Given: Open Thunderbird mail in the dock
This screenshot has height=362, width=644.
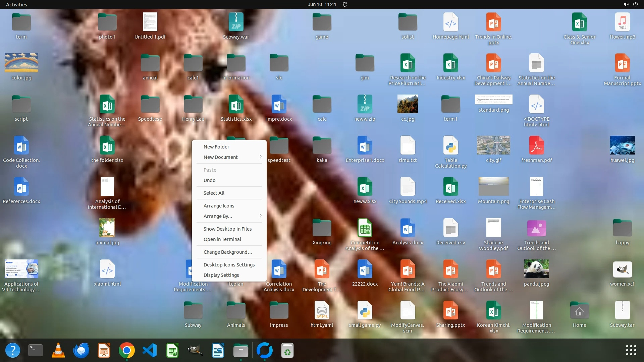Looking at the screenshot, I should [x=81, y=351].
